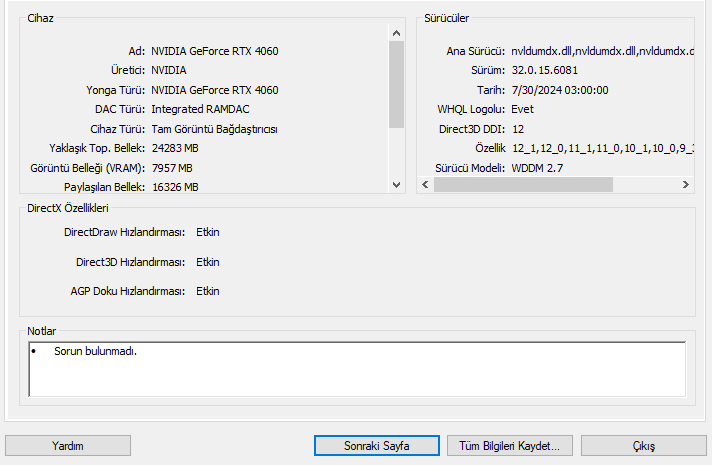Click inside the Notlar text box
This screenshot has width=712, height=465.
click(357, 369)
